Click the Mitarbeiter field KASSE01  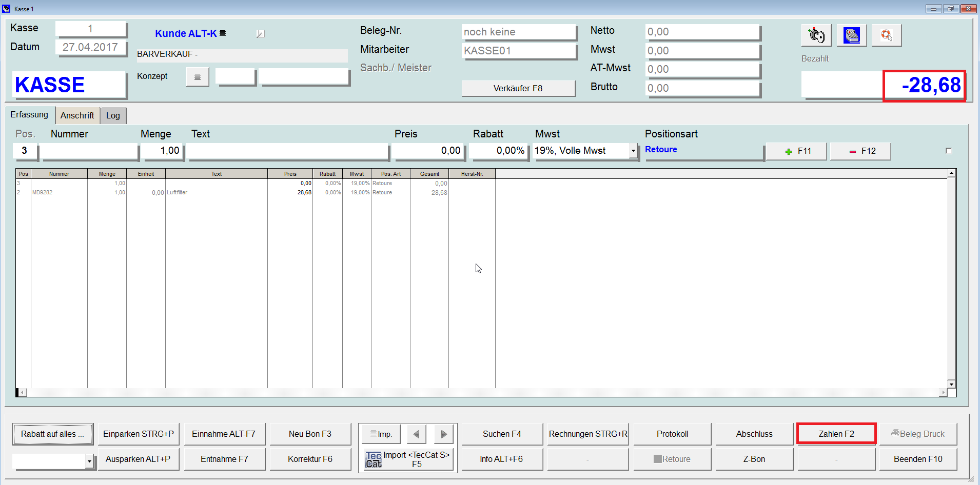(518, 51)
